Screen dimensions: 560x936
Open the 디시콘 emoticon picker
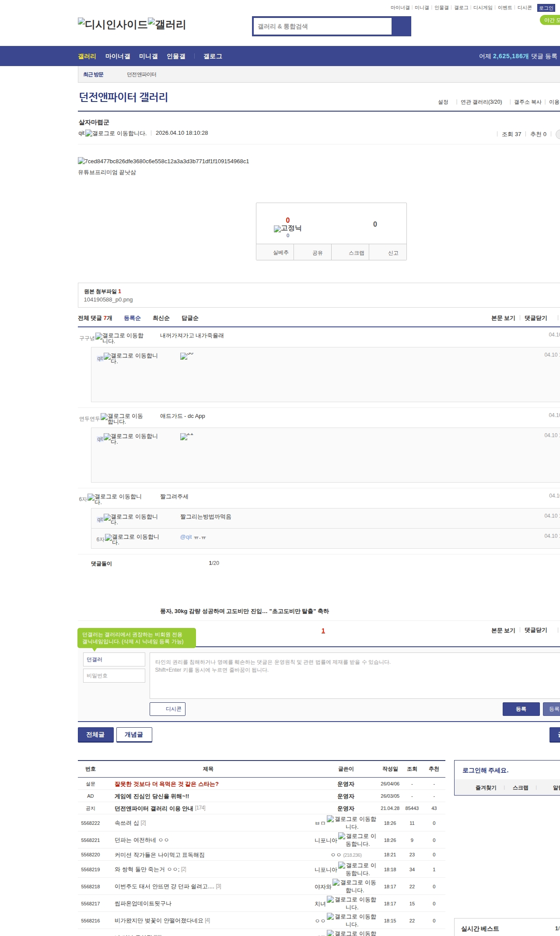[168, 709]
